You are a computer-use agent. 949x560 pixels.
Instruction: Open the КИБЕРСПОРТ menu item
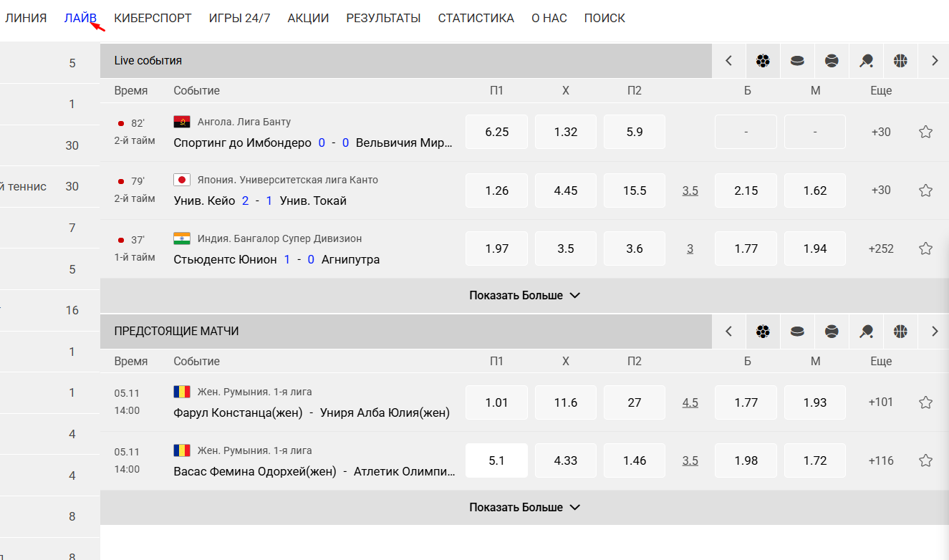tap(153, 18)
